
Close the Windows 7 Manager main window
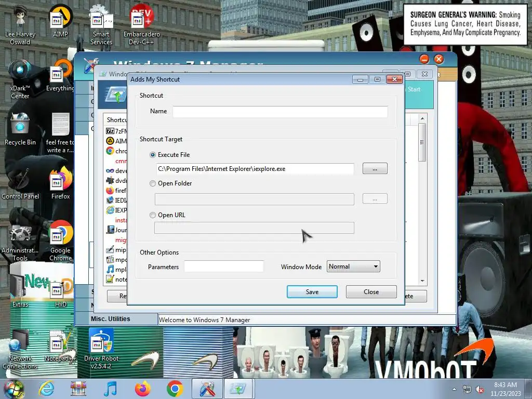click(438, 59)
